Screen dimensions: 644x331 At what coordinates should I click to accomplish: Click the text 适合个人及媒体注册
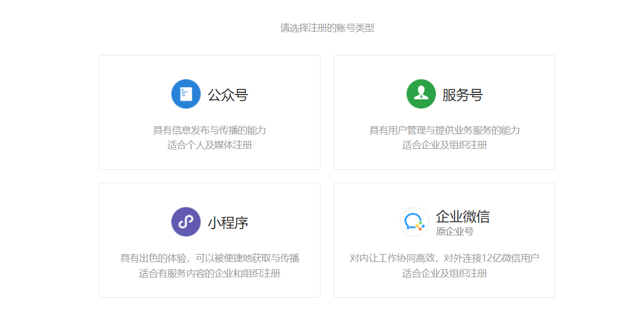[210, 145]
